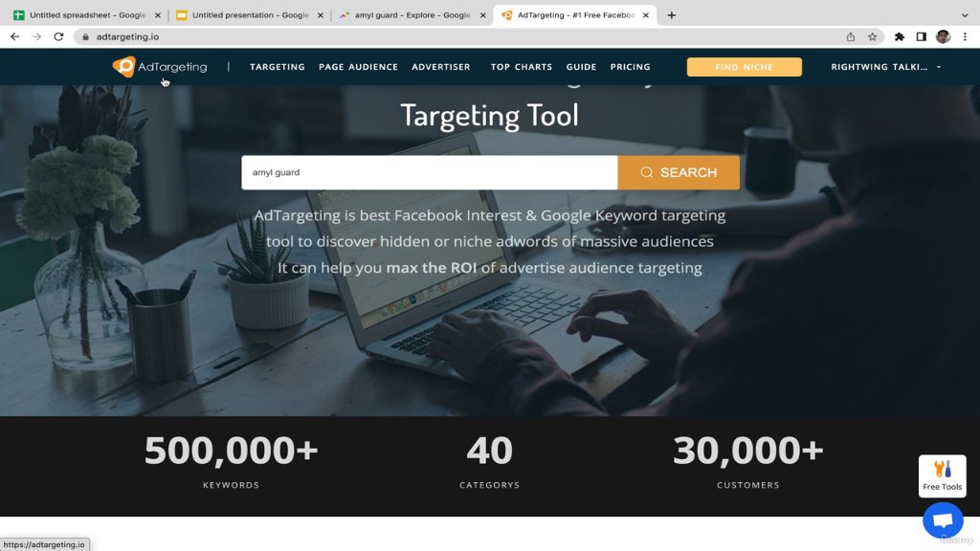This screenshot has width=980, height=551.
Task: Click the amyl guard search input
Action: (x=430, y=172)
